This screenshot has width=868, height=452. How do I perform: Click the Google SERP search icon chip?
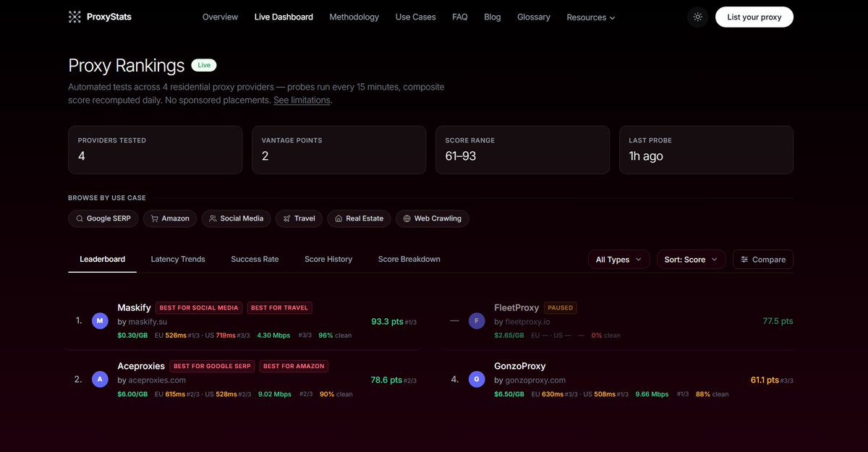pyautogui.click(x=103, y=218)
